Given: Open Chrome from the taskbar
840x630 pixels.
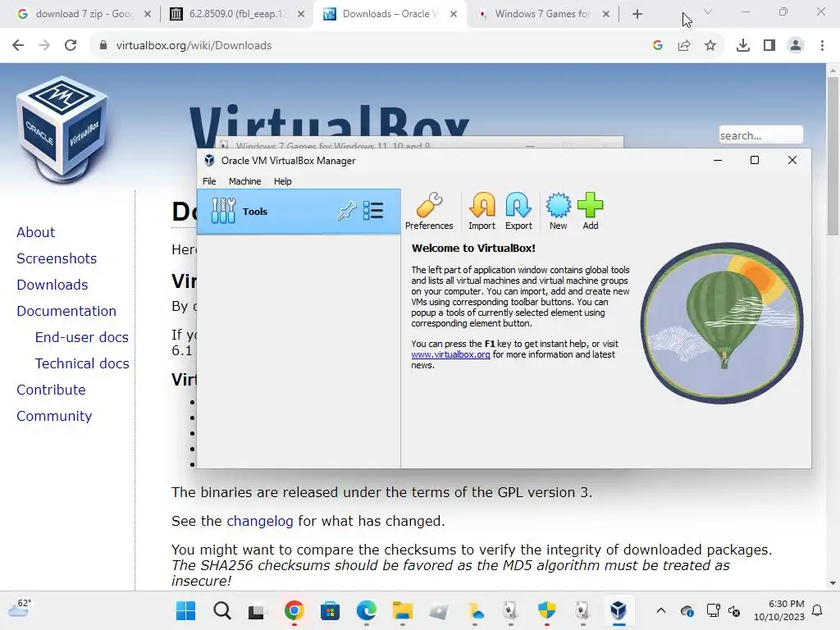Looking at the screenshot, I should (x=294, y=610).
